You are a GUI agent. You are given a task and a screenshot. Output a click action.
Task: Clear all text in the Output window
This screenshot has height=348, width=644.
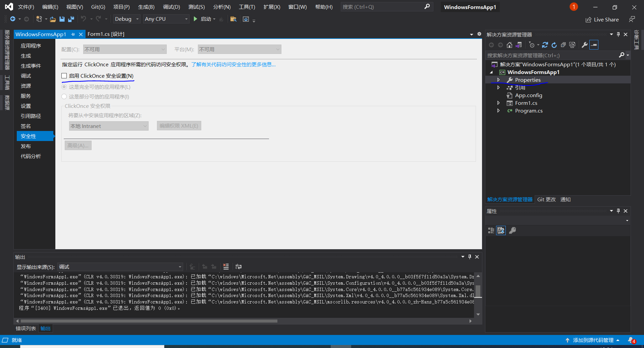pyautogui.click(x=226, y=267)
